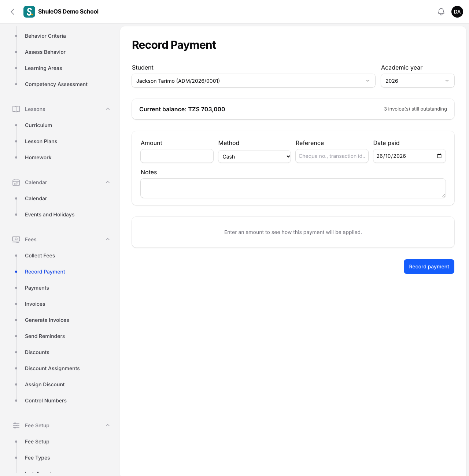
Task: Click the Calendar section icon
Action: (x=16, y=182)
